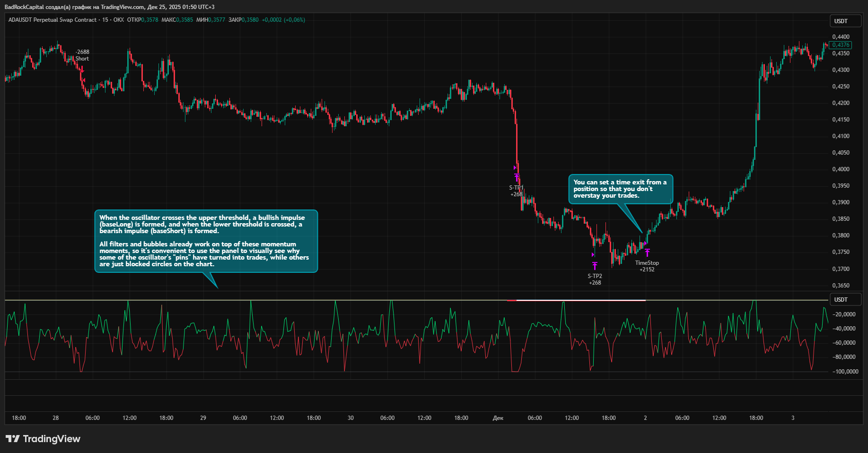The image size is (868, 453).
Task: Select the current price tag 0,4376
Action: (841, 45)
